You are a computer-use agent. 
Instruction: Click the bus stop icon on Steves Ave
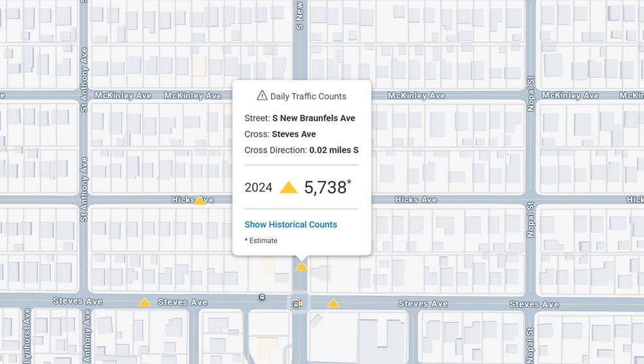[262, 297]
